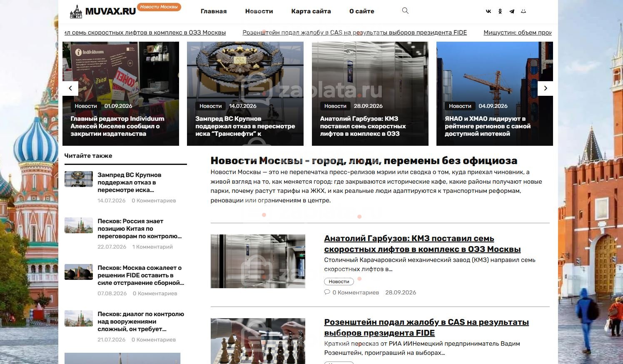Open ticker headline starting with Мишустин
Image resolution: width=623 pixels, height=364 pixels.
tap(518, 32)
